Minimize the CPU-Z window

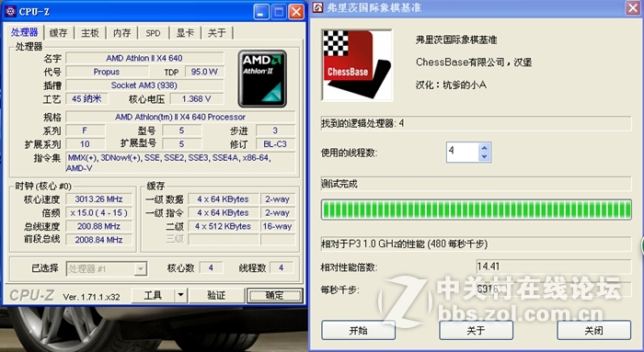point(261,12)
